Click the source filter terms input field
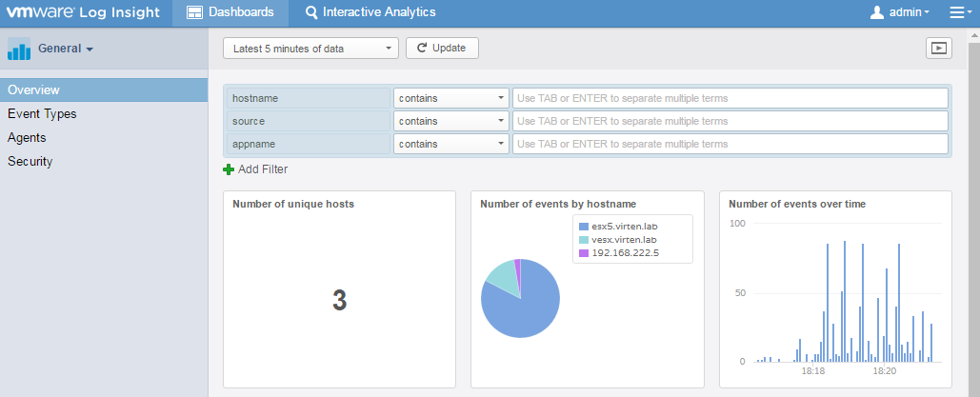 pos(730,121)
